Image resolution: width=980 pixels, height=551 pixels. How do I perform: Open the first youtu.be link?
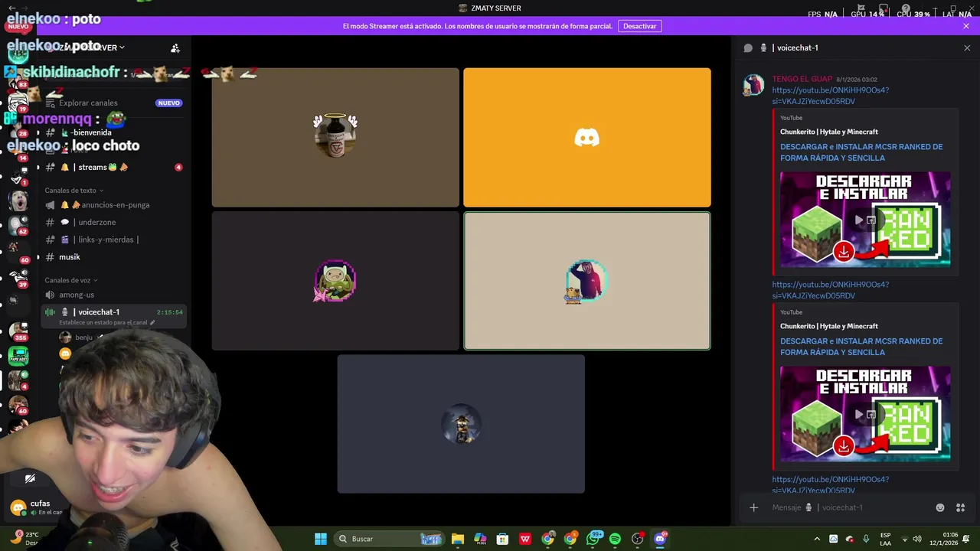830,96
